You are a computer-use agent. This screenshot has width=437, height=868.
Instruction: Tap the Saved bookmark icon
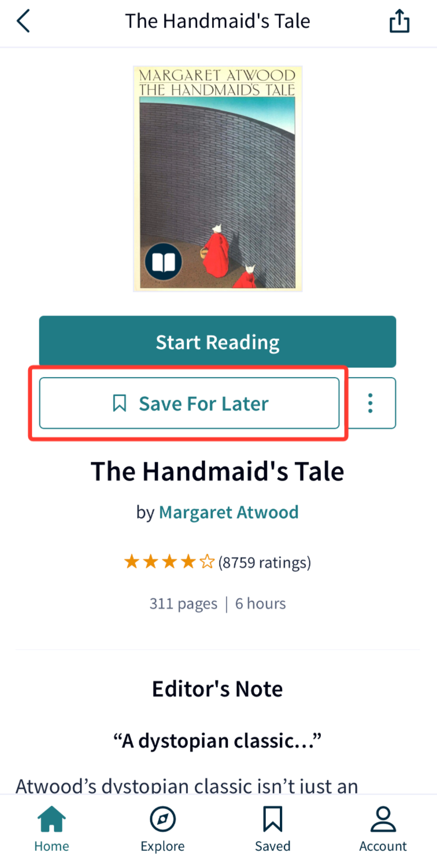tap(273, 819)
